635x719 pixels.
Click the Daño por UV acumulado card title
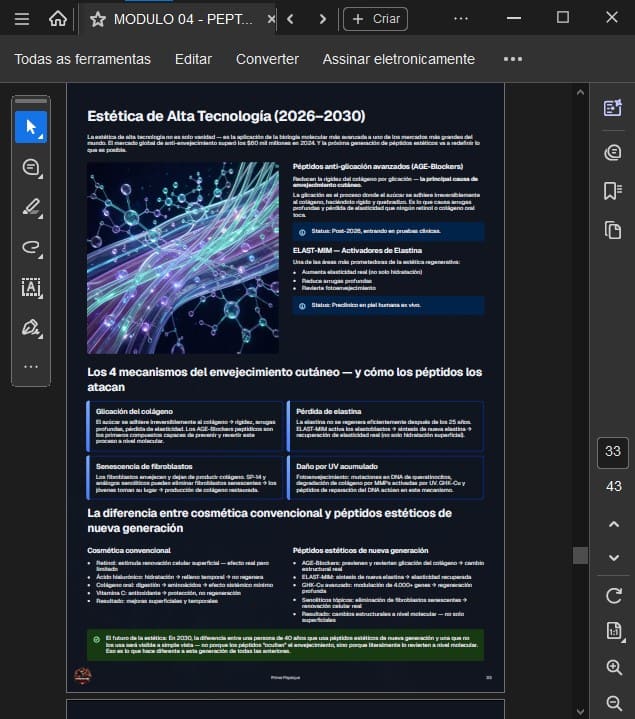click(x=337, y=466)
